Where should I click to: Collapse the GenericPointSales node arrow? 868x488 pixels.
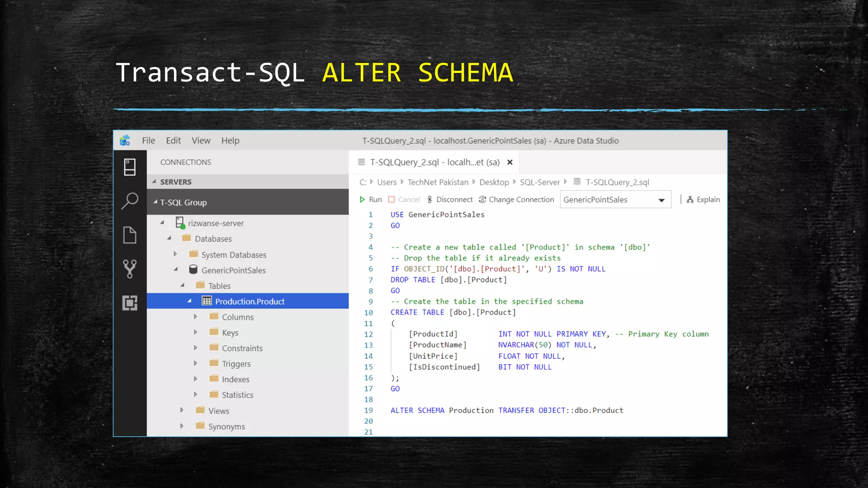click(175, 269)
